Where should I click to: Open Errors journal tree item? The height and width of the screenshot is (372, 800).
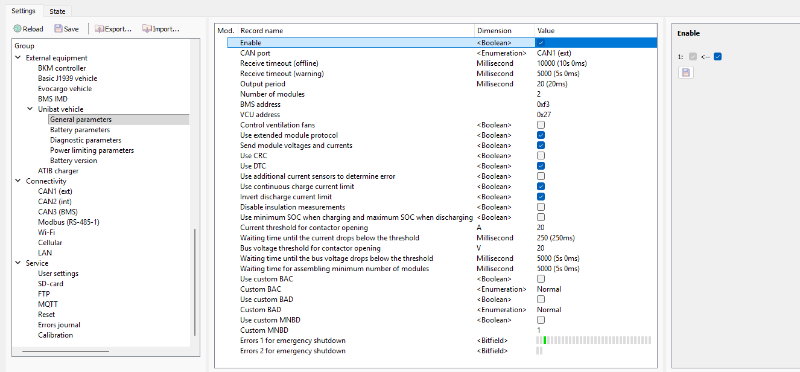[x=59, y=325]
